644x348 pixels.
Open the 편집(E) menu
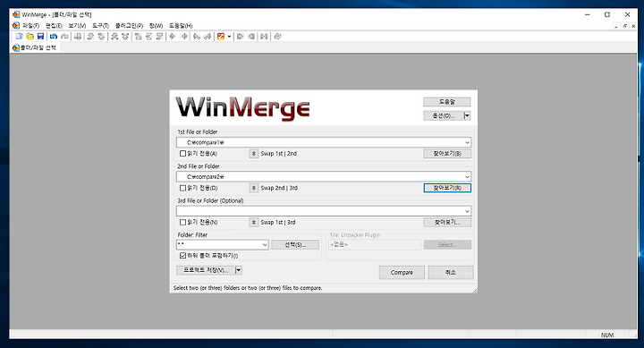tap(54, 25)
